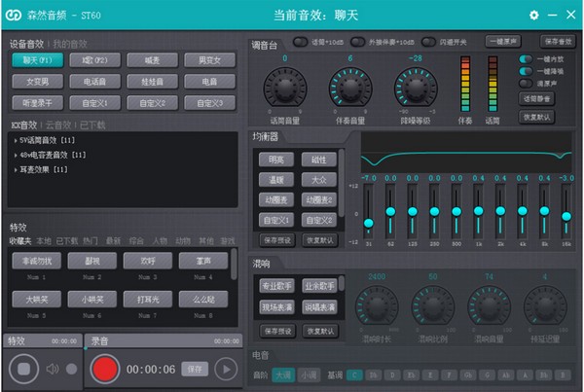Select the 电话音 effect preset
The width and height of the screenshot is (584, 392).
point(94,82)
